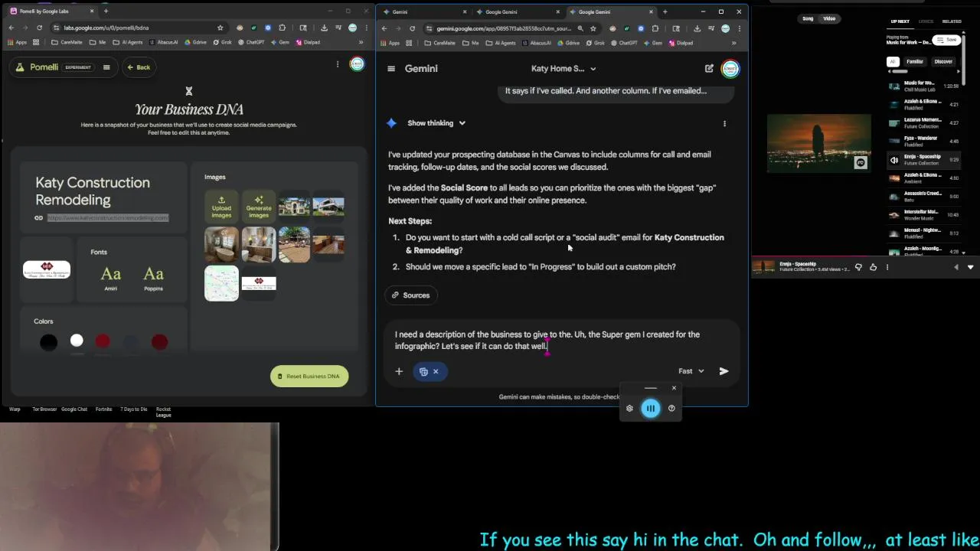This screenshot has width=980, height=551.
Task: Open a new tab in the Gemini window
Action: [x=665, y=11]
